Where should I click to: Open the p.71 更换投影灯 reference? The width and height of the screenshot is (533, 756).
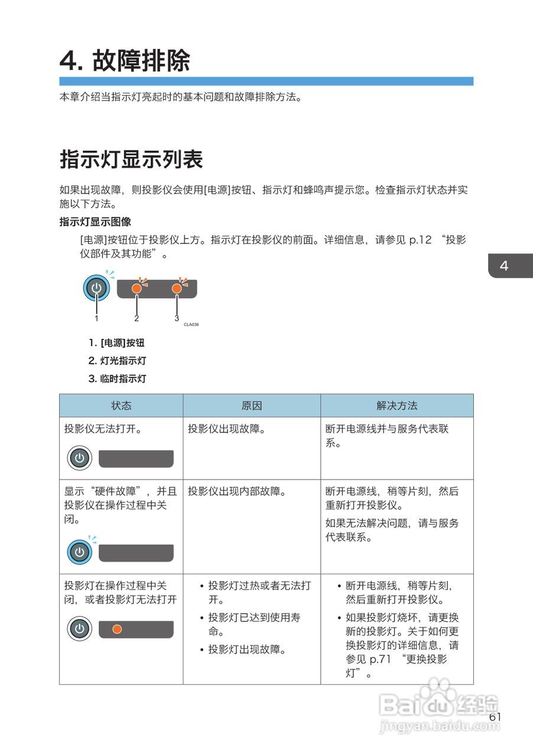pyautogui.click(x=396, y=666)
